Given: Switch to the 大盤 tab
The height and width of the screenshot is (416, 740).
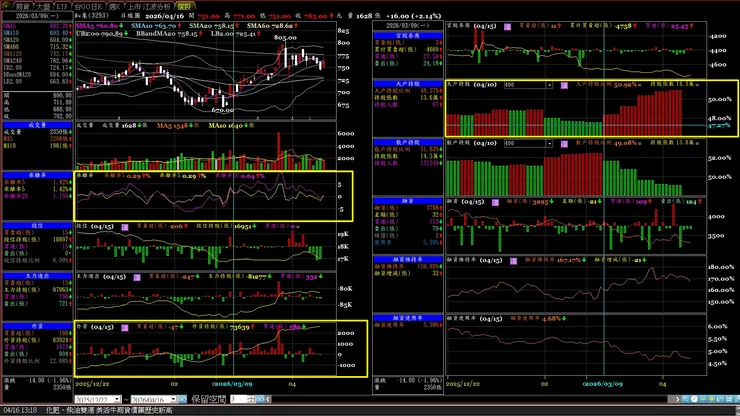Looking at the screenshot, I should click(43, 6).
